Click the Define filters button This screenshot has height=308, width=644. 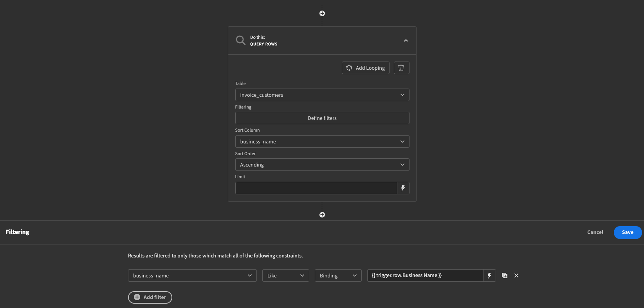click(322, 118)
